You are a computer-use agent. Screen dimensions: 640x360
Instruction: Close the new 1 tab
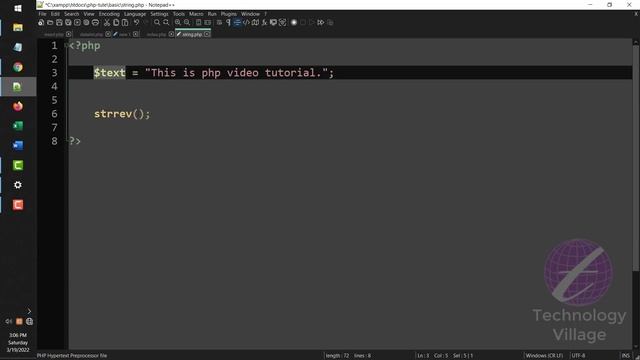[136, 34]
